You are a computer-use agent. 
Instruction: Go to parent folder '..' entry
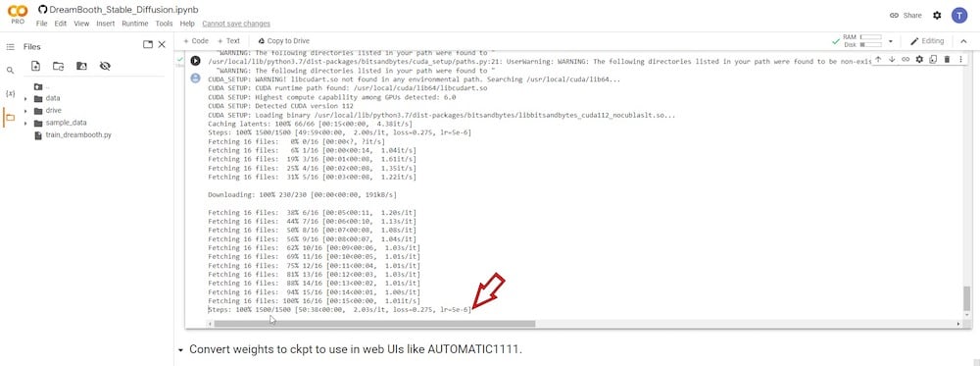pos(41,86)
